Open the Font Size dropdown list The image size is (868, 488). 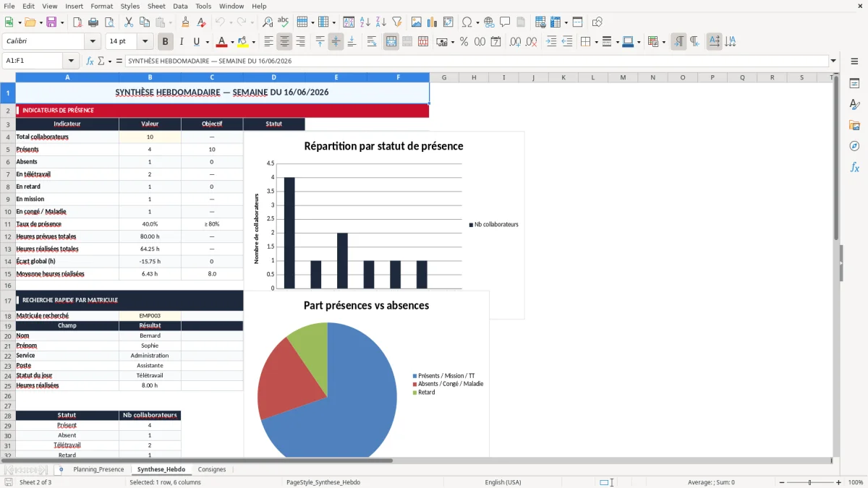pos(145,42)
